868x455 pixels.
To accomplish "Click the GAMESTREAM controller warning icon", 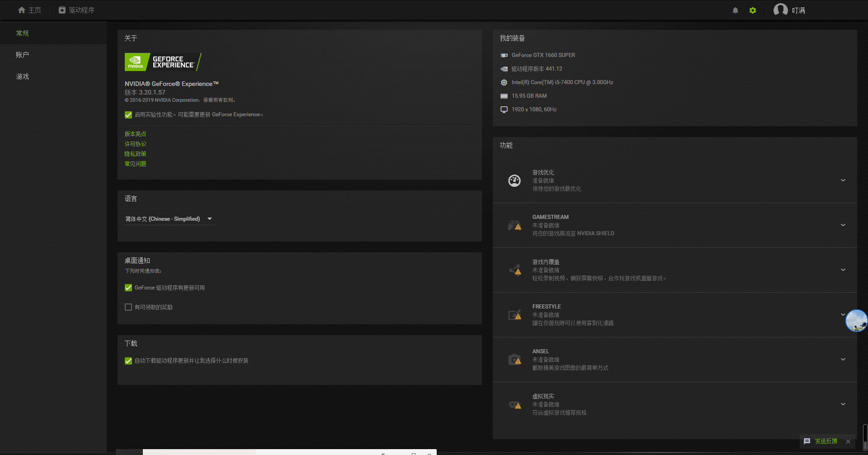I will [x=514, y=225].
